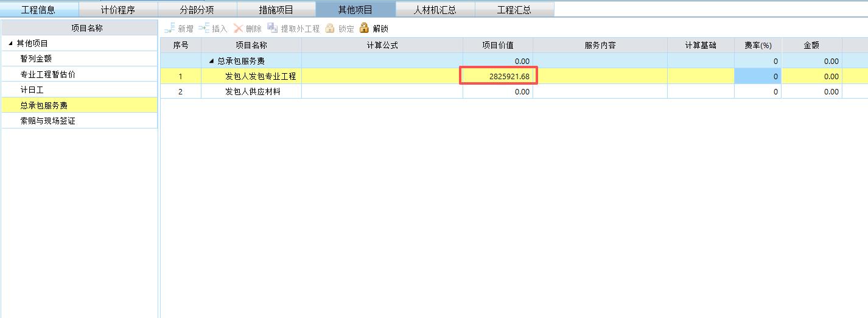Collapse the 总承包服务费 group row in table

(211, 61)
